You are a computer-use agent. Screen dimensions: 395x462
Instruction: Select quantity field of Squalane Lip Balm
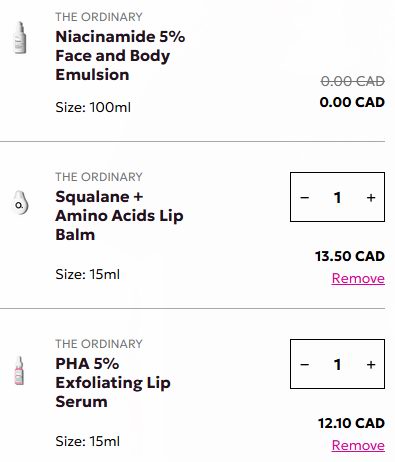coord(337,198)
